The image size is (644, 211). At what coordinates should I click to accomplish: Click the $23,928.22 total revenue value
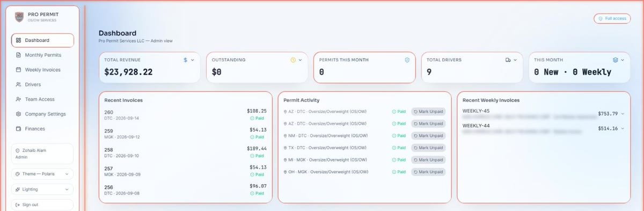coord(128,72)
